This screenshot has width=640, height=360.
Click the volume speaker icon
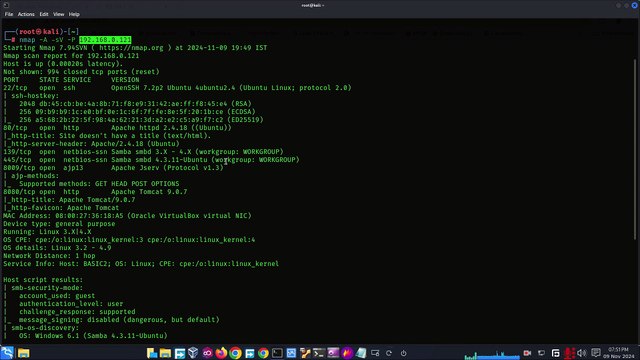tap(582, 353)
